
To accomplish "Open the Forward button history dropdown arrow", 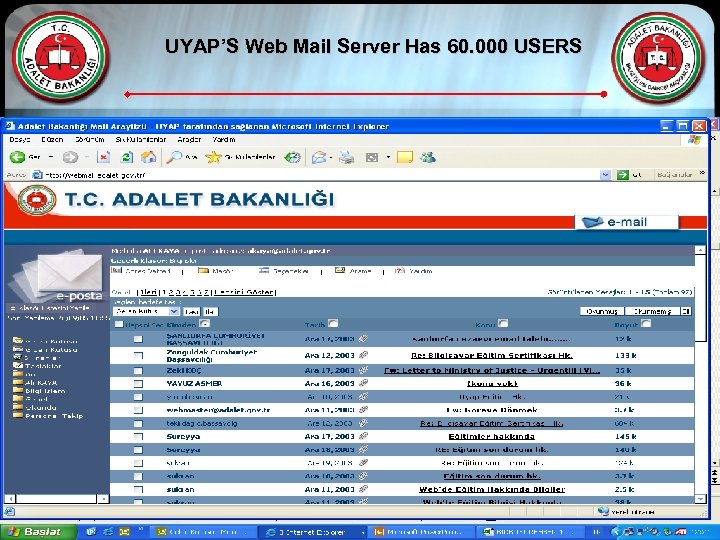I will [86, 158].
